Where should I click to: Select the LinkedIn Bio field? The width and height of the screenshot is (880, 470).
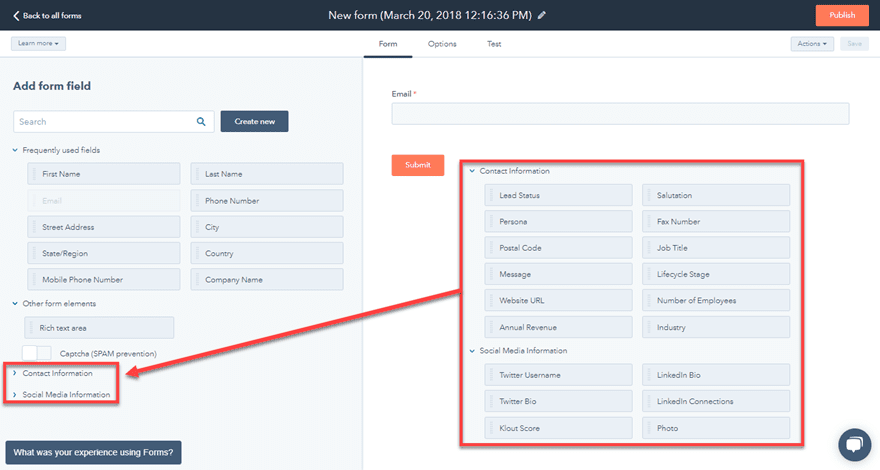716,375
